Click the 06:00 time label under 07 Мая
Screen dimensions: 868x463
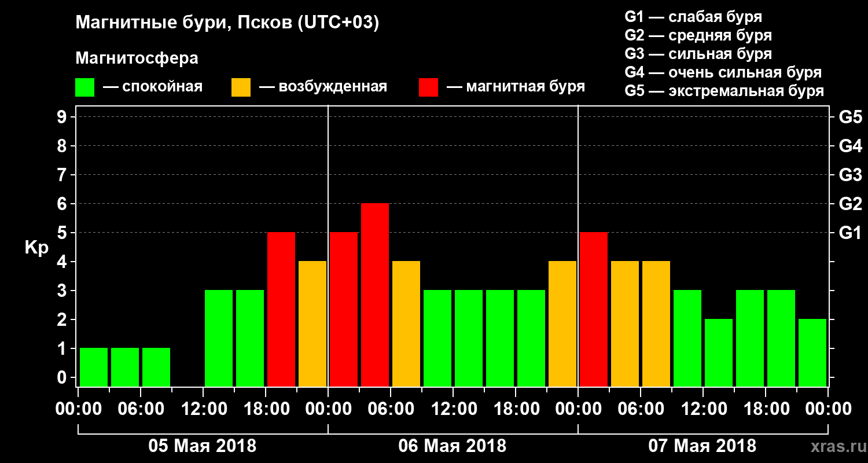pos(641,409)
